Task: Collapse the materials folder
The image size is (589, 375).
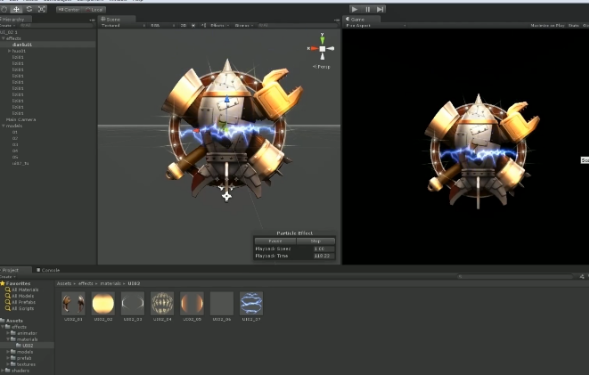Action: pyautogui.click(x=8, y=339)
